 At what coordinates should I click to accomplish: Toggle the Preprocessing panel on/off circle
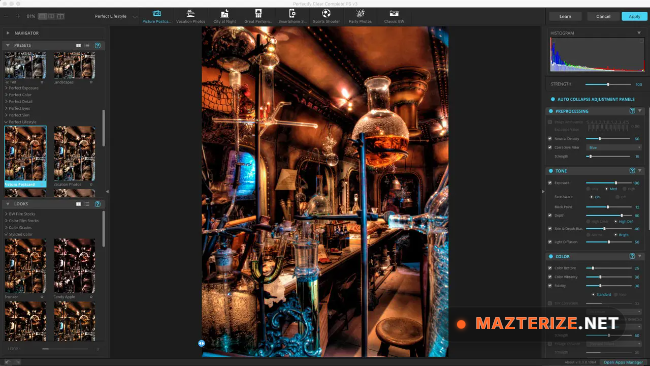pos(551,111)
